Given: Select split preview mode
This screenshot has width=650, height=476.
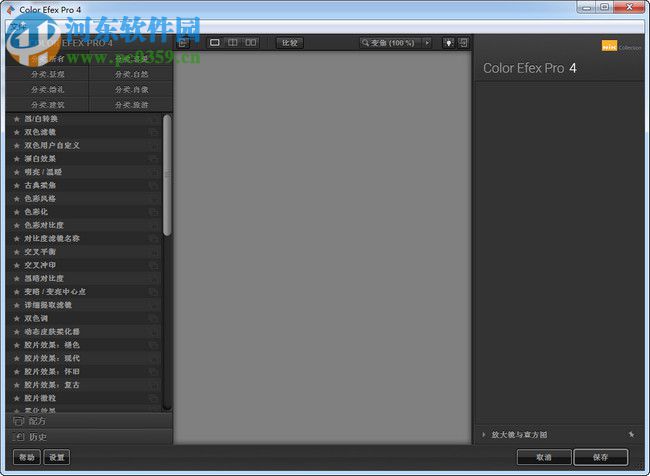Looking at the screenshot, I should pyautogui.click(x=233, y=43).
